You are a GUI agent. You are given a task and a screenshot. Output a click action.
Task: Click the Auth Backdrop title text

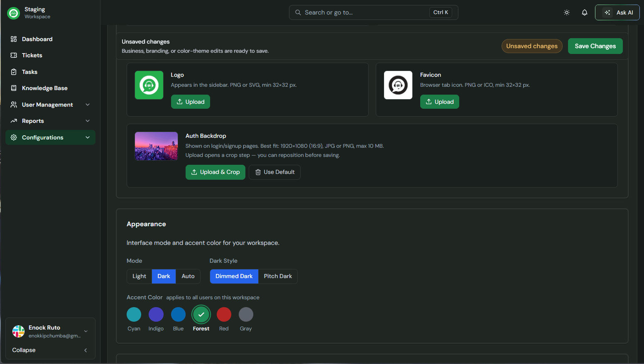tap(206, 136)
